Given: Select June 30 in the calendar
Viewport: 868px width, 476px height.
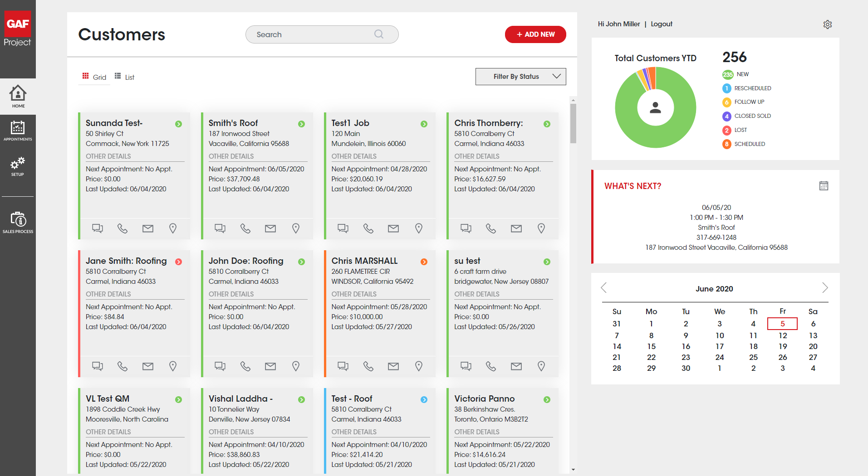Looking at the screenshot, I should coord(686,368).
